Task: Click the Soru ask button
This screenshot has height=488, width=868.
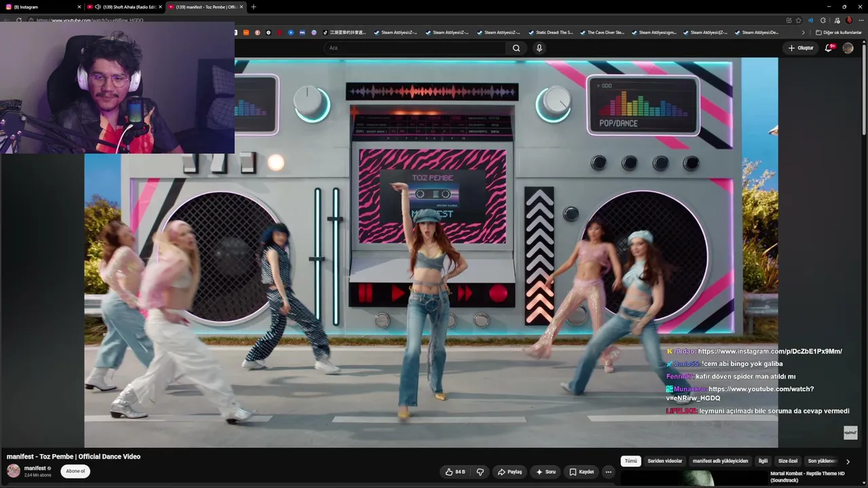Action: (546, 472)
